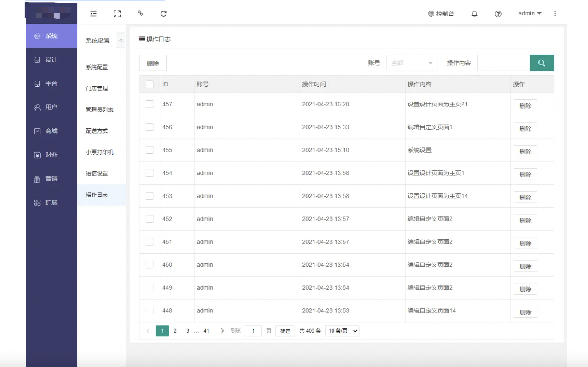
Task: Click the 操作内容 search input field
Action: [x=502, y=63]
